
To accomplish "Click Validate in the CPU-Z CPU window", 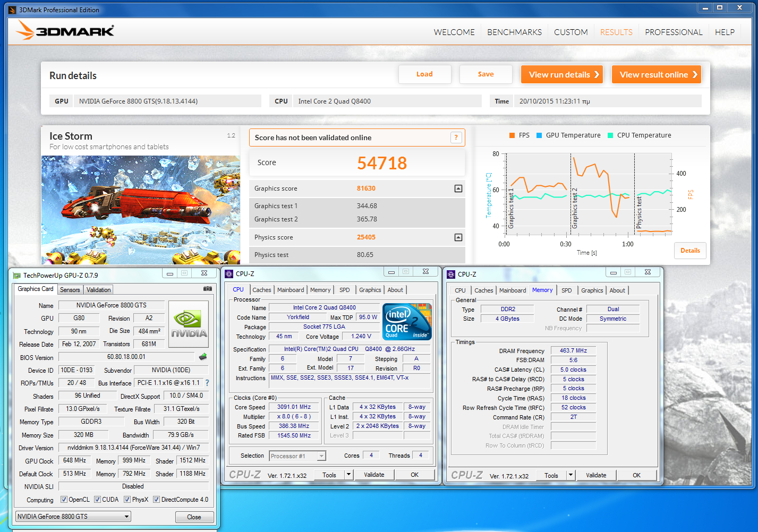I will tap(374, 475).
